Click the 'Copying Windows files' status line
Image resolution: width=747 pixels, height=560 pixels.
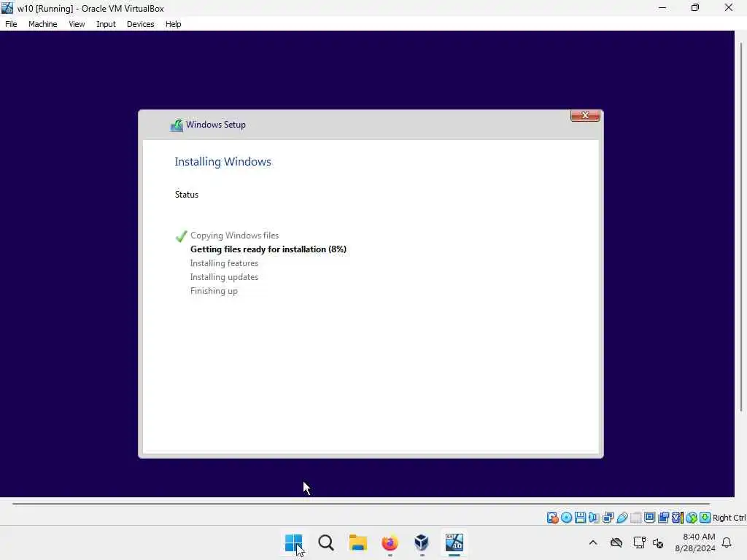234,236
